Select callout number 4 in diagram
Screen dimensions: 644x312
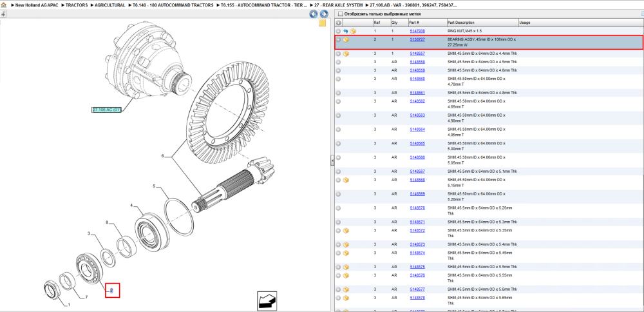[131, 205]
